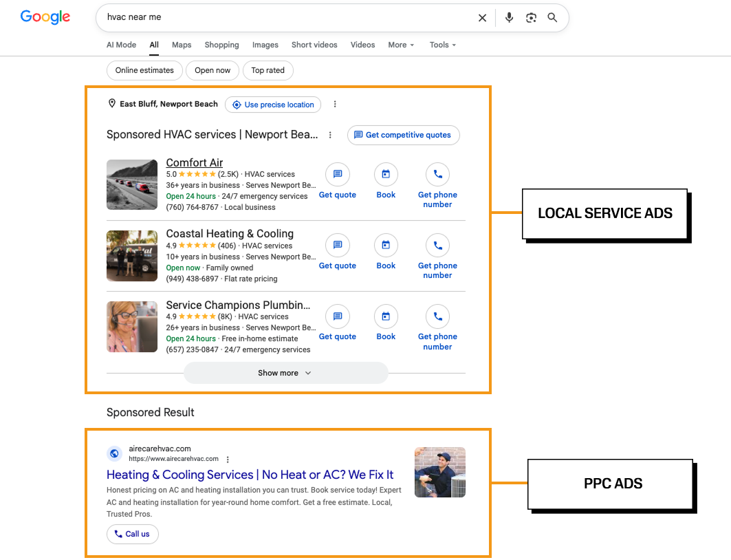Image resolution: width=731 pixels, height=560 pixels.
Task: Click Service Champions phone (657) 235-0847
Action: coord(192,349)
